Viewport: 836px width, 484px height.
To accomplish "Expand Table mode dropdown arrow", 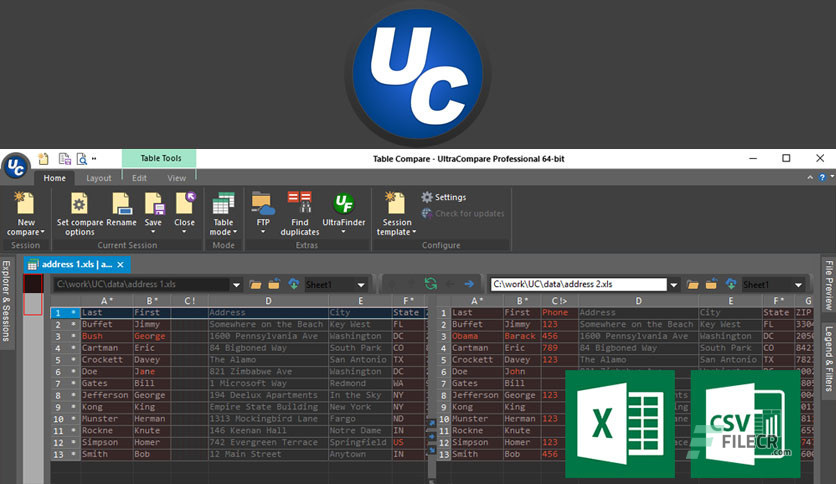I will pyautogui.click(x=235, y=232).
